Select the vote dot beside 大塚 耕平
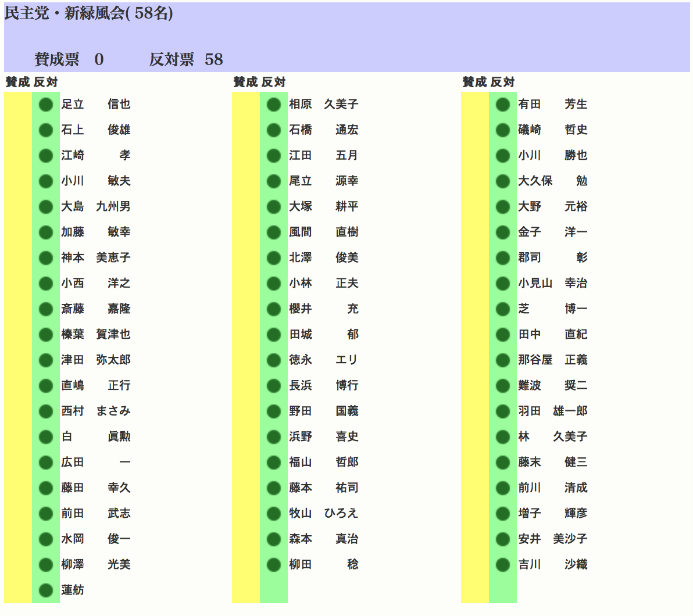 274,207
